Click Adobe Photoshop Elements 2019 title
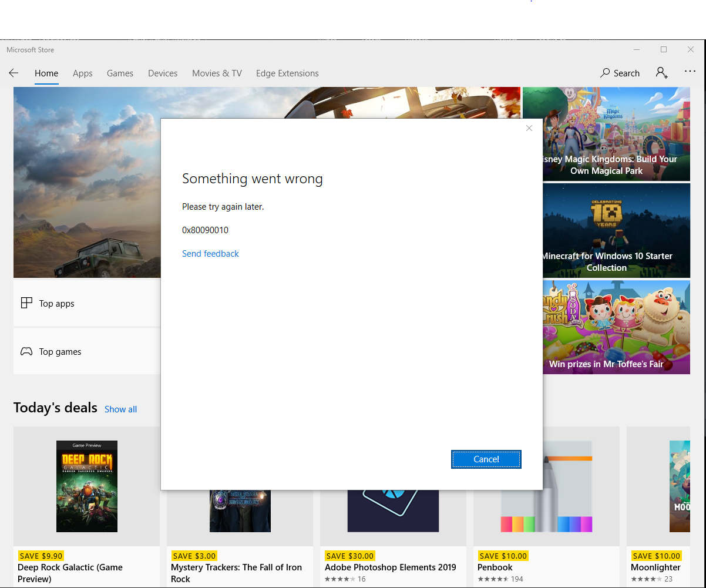Image resolution: width=706 pixels, height=588 pixels. (391, 567)
